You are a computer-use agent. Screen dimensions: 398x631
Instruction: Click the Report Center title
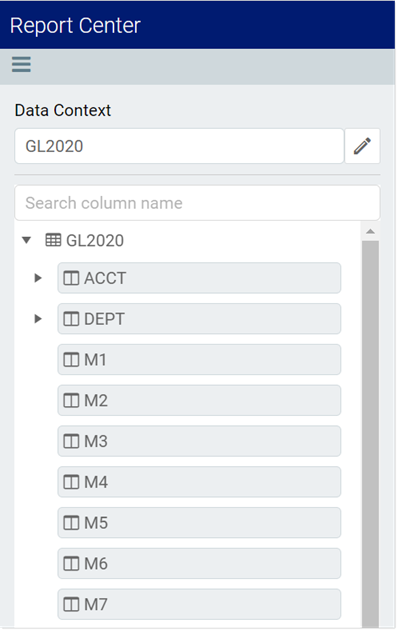75,25
